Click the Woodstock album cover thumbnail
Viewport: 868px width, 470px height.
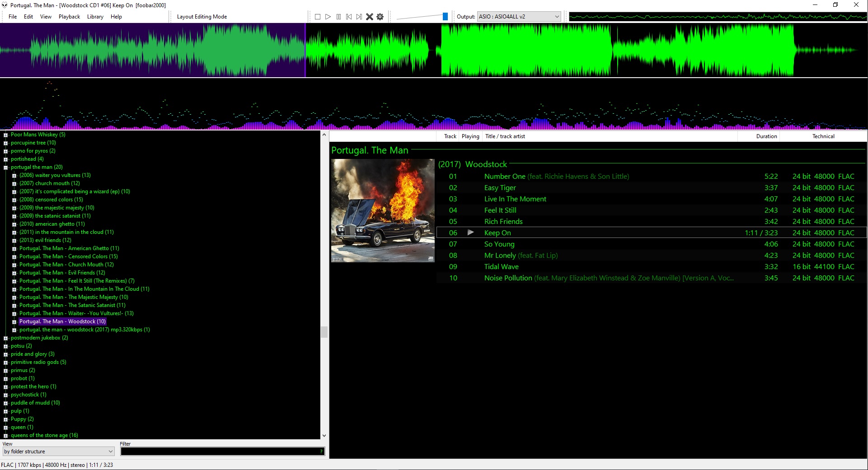click(x=382, y=210)
